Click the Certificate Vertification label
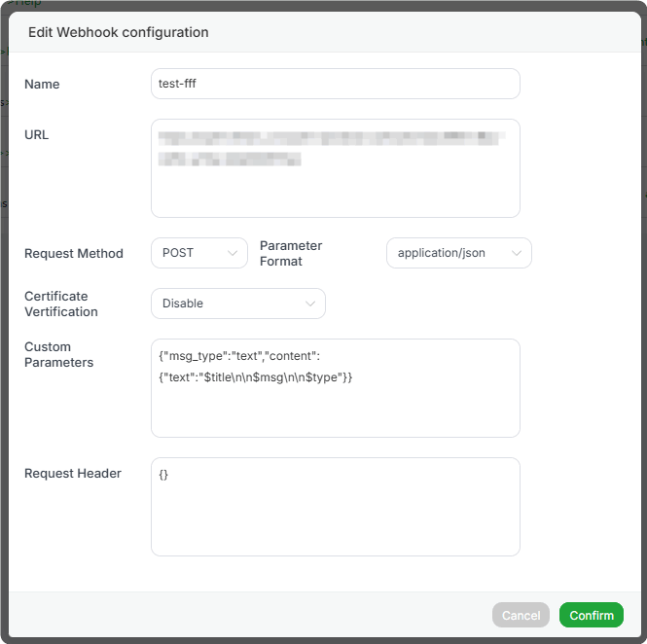The width and height of the screenshot is (647, 644). 61,304
